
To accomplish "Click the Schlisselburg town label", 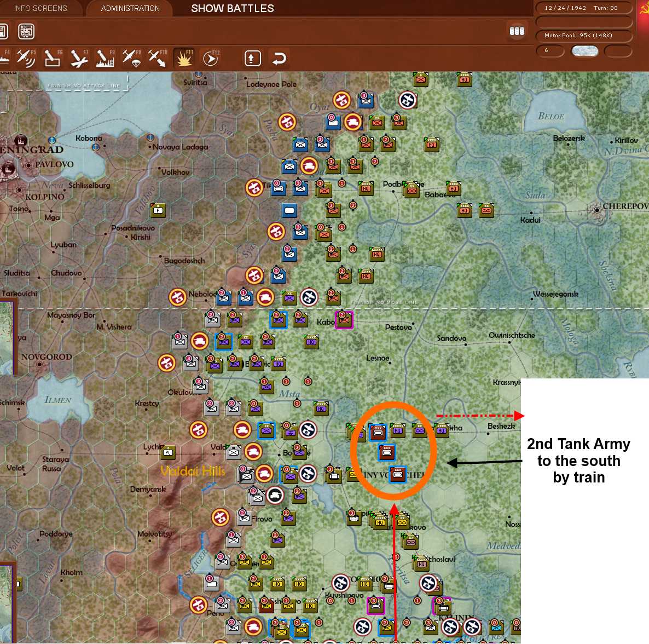I will point(89,185).
